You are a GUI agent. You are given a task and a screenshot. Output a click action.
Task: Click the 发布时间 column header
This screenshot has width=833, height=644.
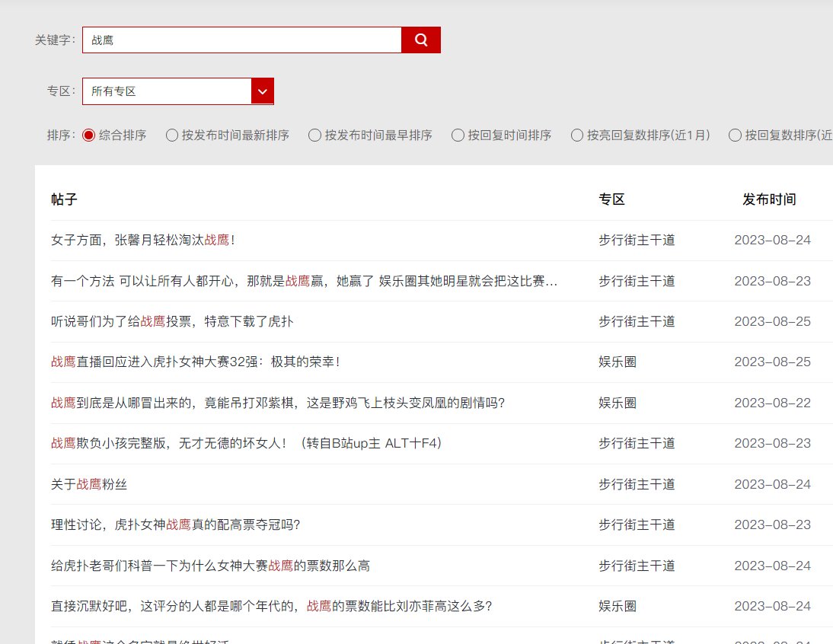(769, 199)
